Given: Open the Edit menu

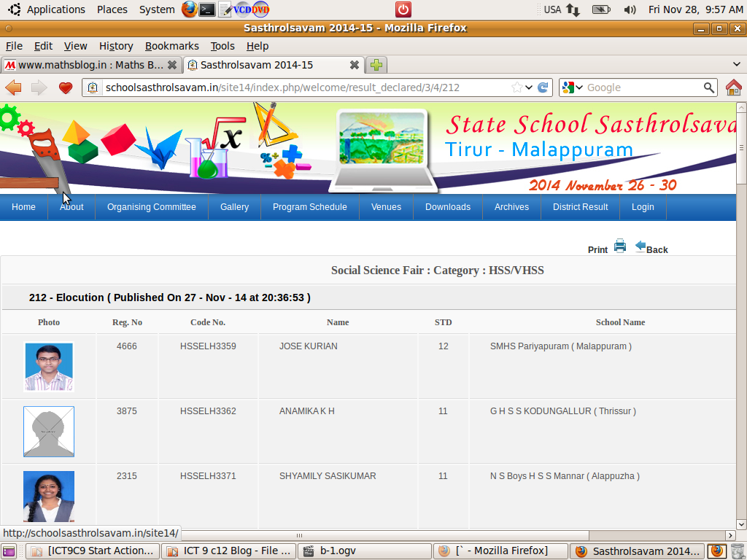Looking at the screenshot, I should 43,46.
